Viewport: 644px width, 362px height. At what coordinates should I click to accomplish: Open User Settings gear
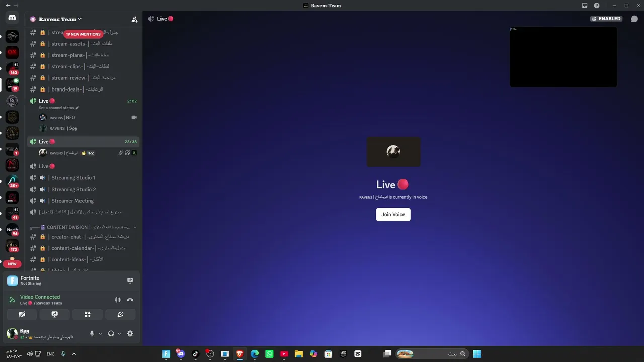[x=130, y=333]
